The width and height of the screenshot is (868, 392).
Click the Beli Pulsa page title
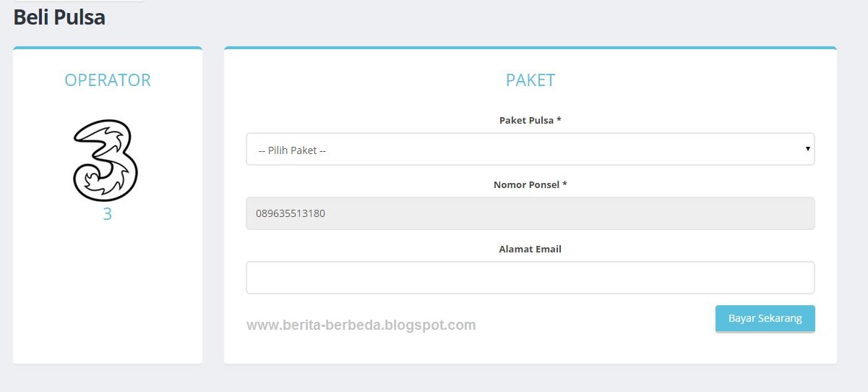click(59, 17)
